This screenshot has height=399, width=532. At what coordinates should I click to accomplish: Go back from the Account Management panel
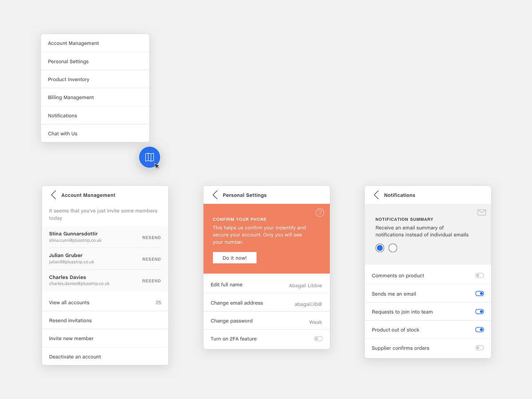pyautogui.click(x=53, y=195)
